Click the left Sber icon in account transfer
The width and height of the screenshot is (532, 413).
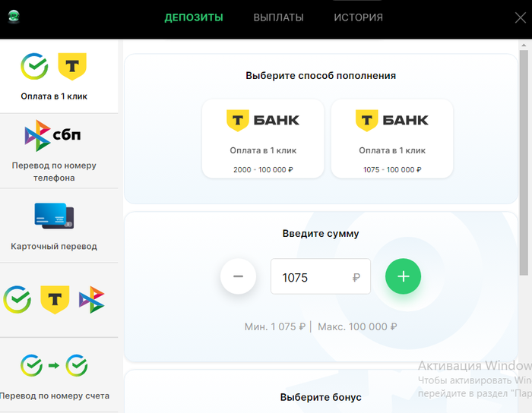point(31,366)
